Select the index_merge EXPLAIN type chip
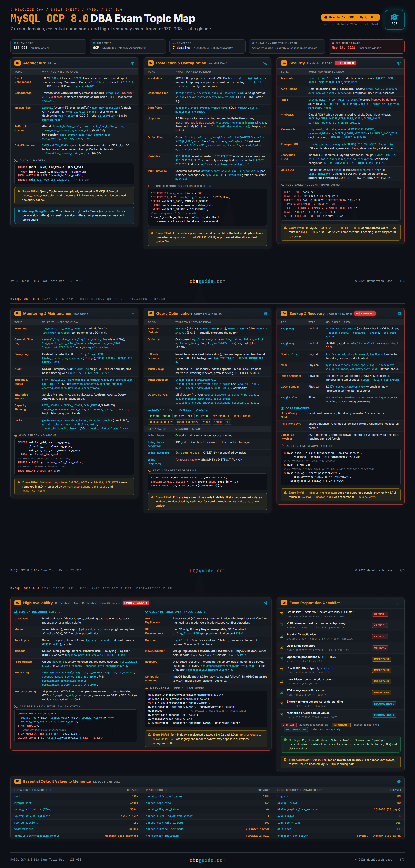The width and height of the screenshot is (415, 868). (242, 416)
